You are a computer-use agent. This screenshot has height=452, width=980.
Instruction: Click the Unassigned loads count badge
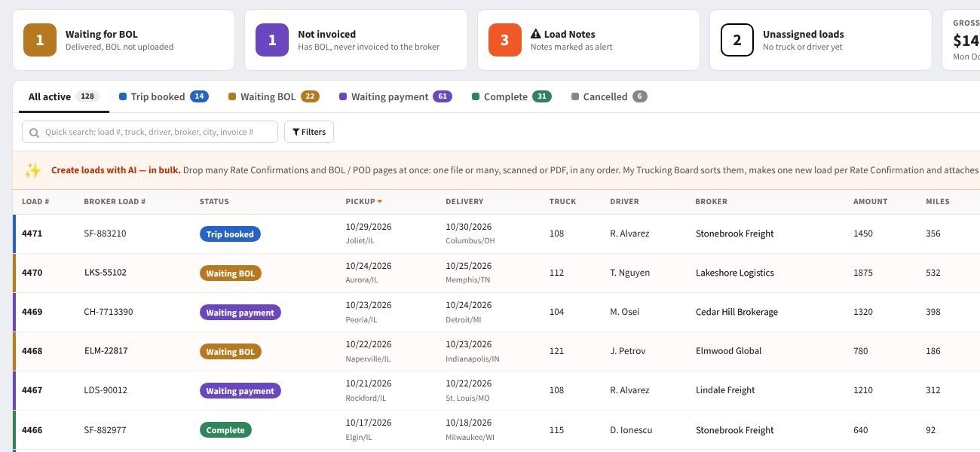[737, 40]
